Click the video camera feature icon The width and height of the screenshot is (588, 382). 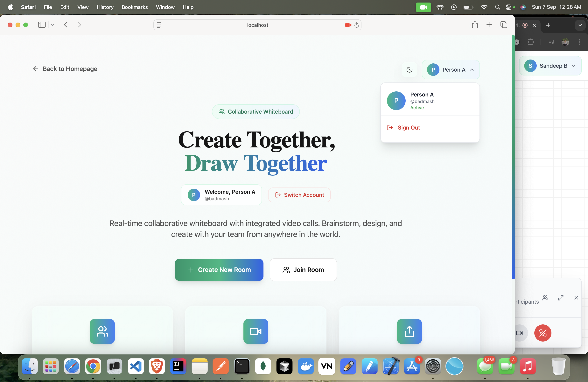click(256, 331)
